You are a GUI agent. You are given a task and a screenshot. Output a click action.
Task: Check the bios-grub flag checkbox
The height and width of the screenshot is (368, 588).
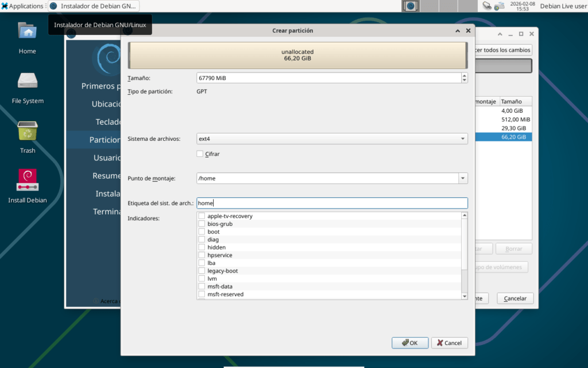tap(202, 224)
